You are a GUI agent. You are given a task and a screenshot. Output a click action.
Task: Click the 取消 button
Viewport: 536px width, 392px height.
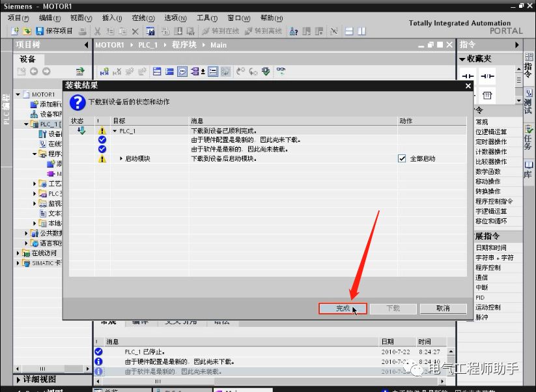443,308
